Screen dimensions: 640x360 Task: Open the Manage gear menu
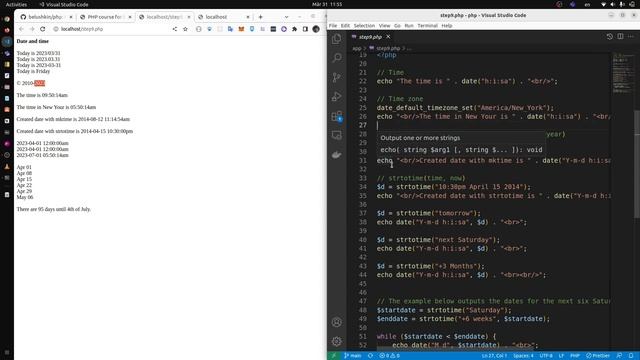coord(337,341)
